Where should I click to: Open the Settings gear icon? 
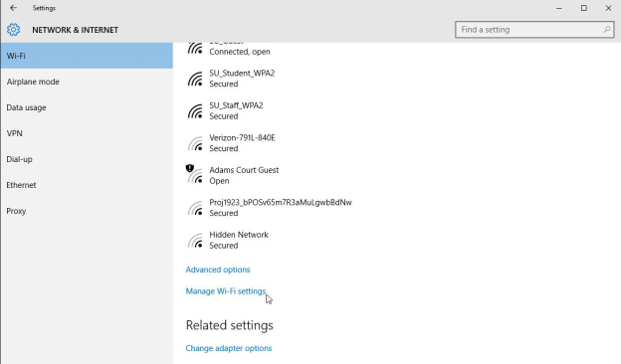pyautogui.click(x=13, y=30)
